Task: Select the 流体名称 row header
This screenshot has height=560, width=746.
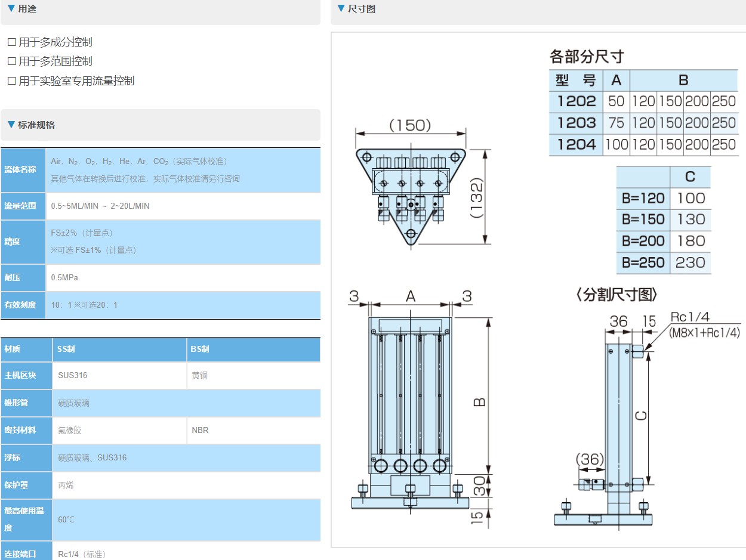Action: pyautogui.click(x=23, y=170)
